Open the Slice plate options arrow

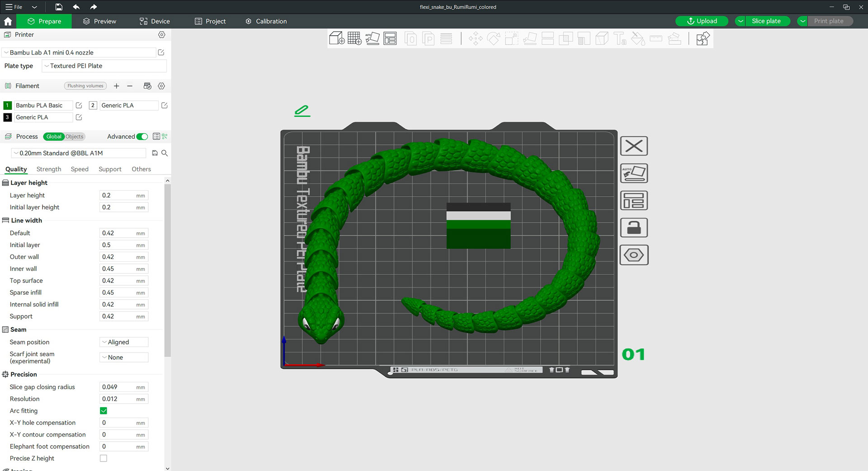pos(741,21)
